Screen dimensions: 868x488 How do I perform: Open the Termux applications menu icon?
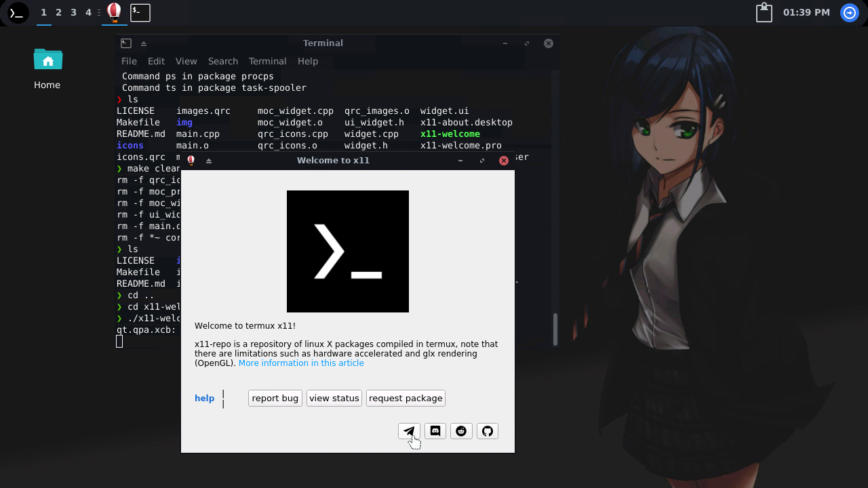click(x=18, y=13)
